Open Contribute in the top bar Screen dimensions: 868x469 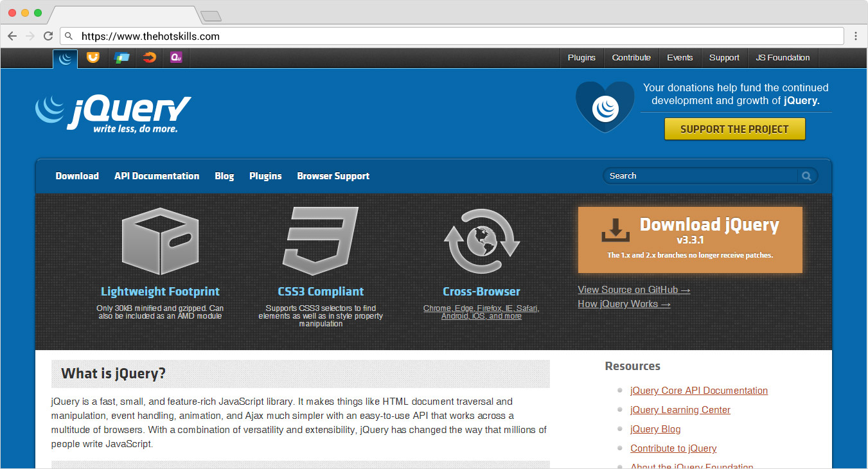[x=632, y=58]
